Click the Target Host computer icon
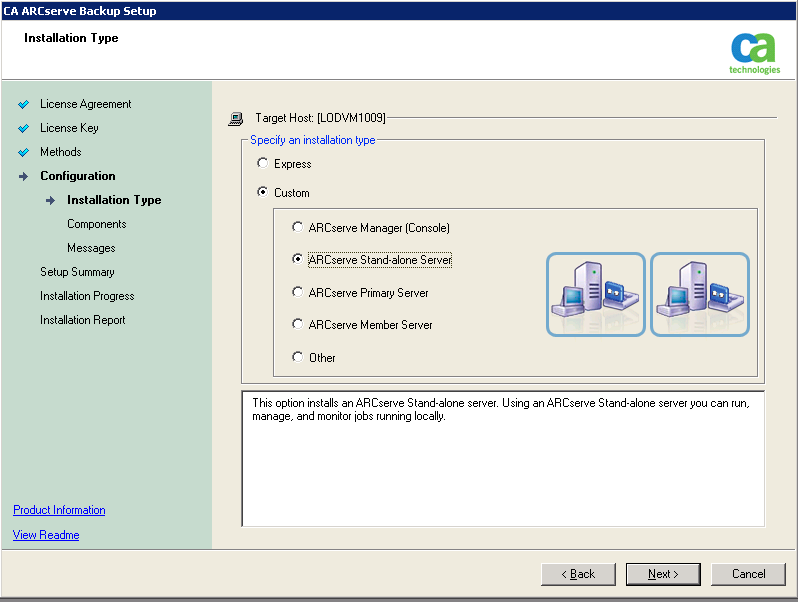798x602 pixels. coord(235,118)
